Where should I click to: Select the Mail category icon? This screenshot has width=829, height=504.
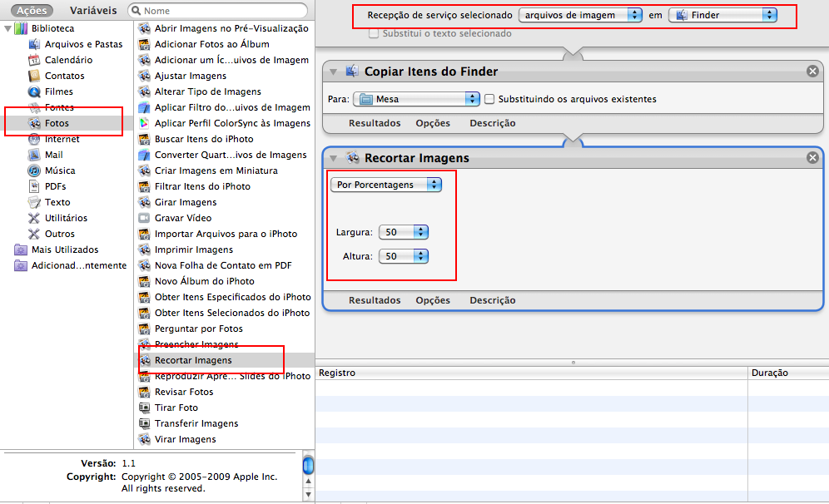click(34, 155)
